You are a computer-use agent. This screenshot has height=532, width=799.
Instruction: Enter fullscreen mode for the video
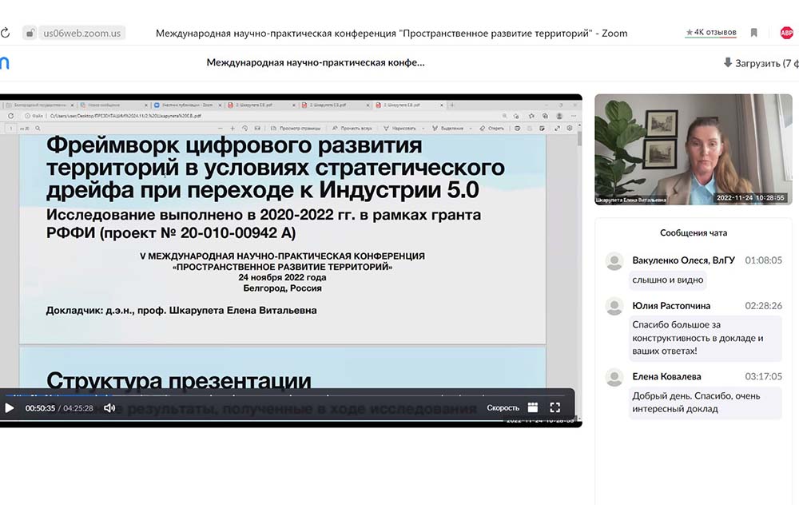pos(555,407)
